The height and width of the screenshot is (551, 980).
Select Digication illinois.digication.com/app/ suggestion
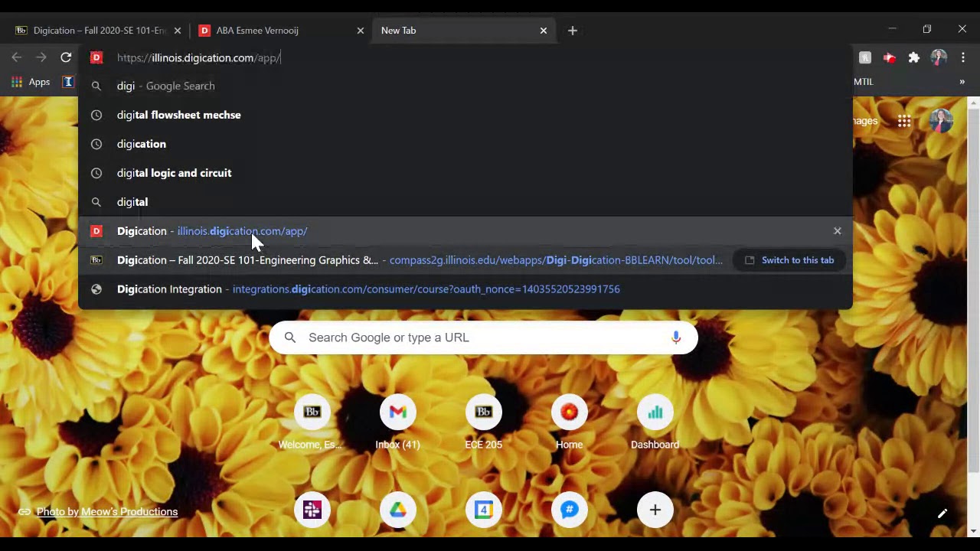point(465,231)
